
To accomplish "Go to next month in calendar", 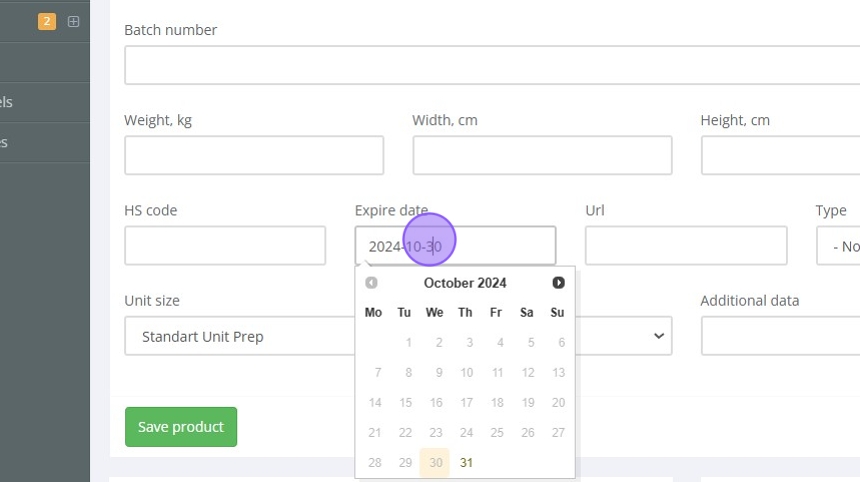I will (x=558, y=283).
